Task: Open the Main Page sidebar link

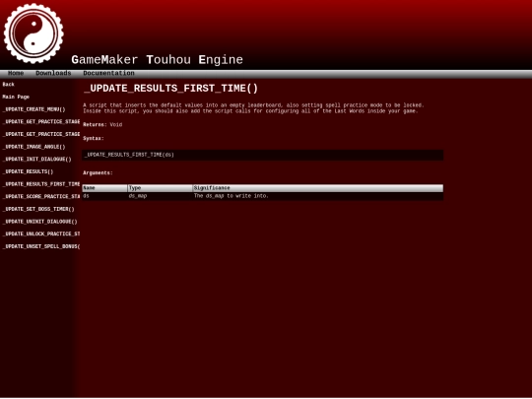Action: click(16, 97)
